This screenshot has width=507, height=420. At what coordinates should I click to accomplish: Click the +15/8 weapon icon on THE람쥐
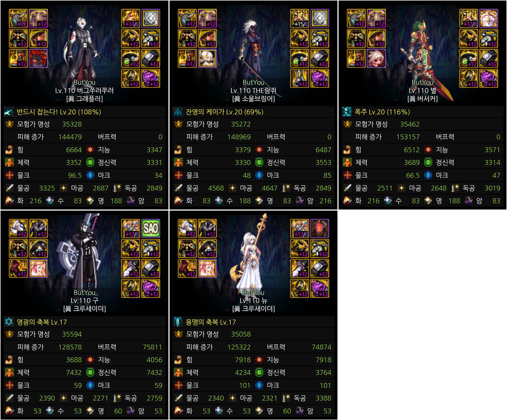[299, 18]
